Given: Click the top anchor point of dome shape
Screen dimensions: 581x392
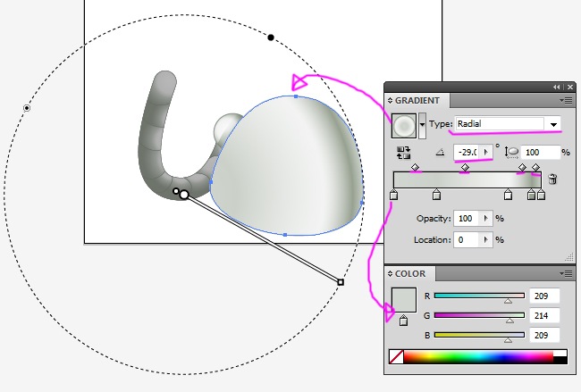Looking at the screenshot, I should click(296, 96).
